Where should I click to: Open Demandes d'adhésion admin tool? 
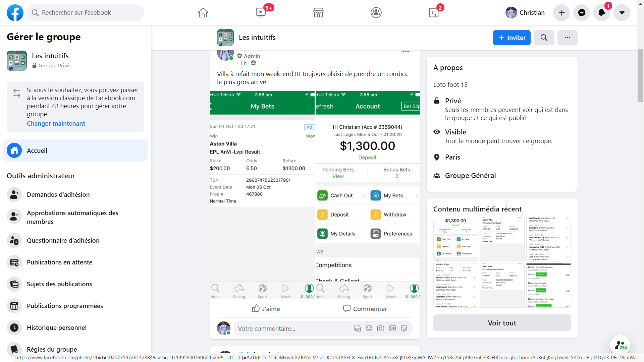pyautogui.click(x=58, y=194)
